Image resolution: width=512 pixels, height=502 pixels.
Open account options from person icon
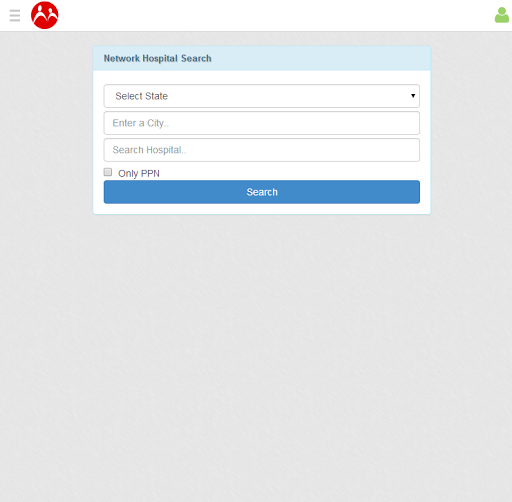pos(502,15)
